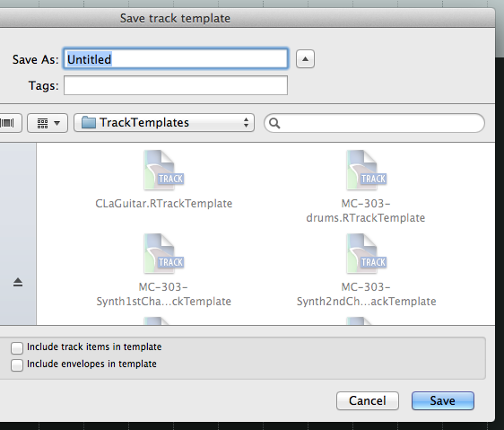The image size is (504, 430).
Task: Click the magnifying glass search icon
Action: click(x=274, y=123)
